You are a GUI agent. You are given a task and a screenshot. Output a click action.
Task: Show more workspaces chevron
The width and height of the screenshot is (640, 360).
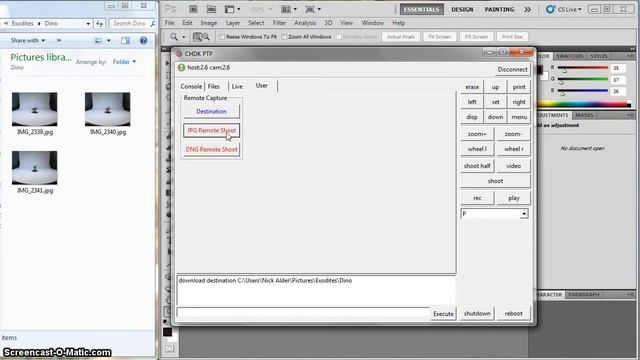coord(527,9)
